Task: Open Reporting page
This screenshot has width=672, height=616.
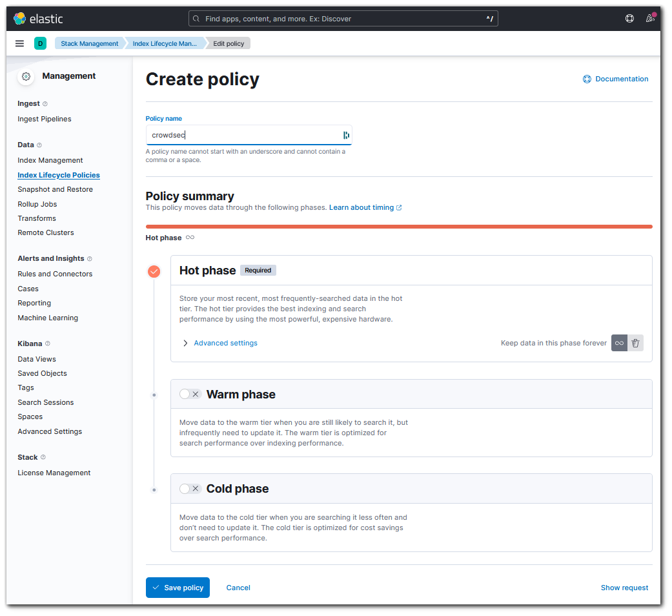Action: (34, 303)
